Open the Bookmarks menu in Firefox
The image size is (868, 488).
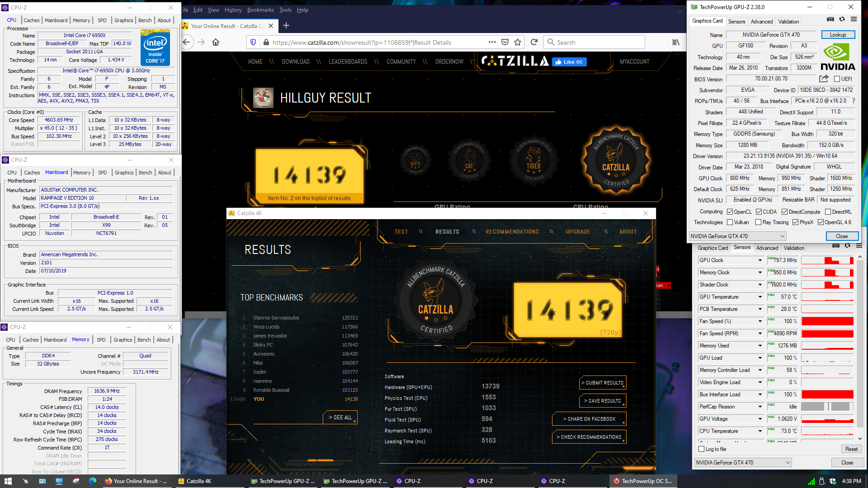coord(260,10)
